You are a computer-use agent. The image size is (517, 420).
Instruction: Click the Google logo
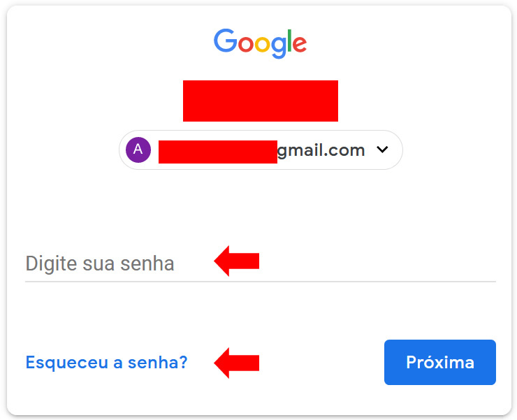click(260, 43)
